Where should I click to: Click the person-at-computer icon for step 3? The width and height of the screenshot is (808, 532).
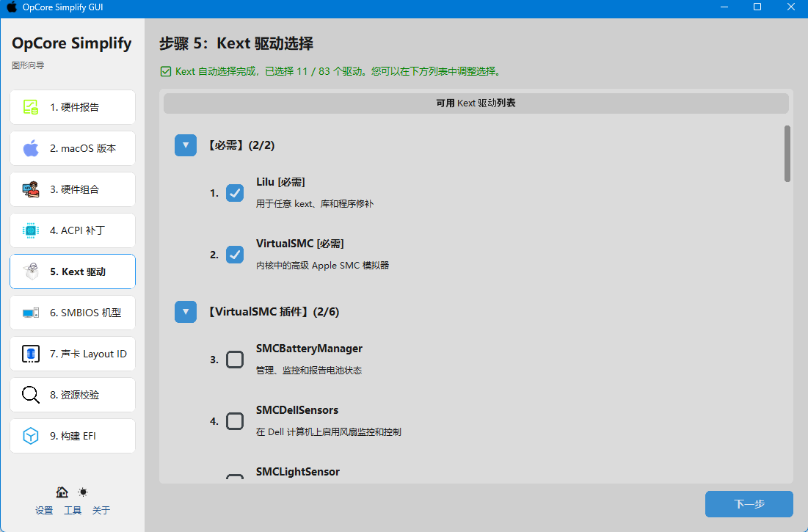tap(30, 189)
